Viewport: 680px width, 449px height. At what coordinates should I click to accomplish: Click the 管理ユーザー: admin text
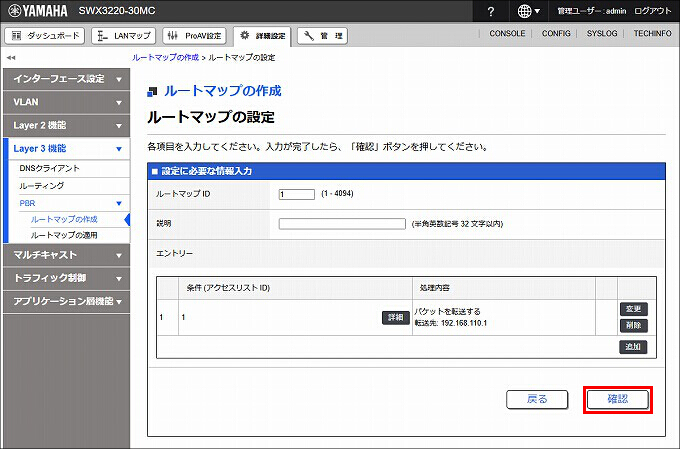coord(592,11)
